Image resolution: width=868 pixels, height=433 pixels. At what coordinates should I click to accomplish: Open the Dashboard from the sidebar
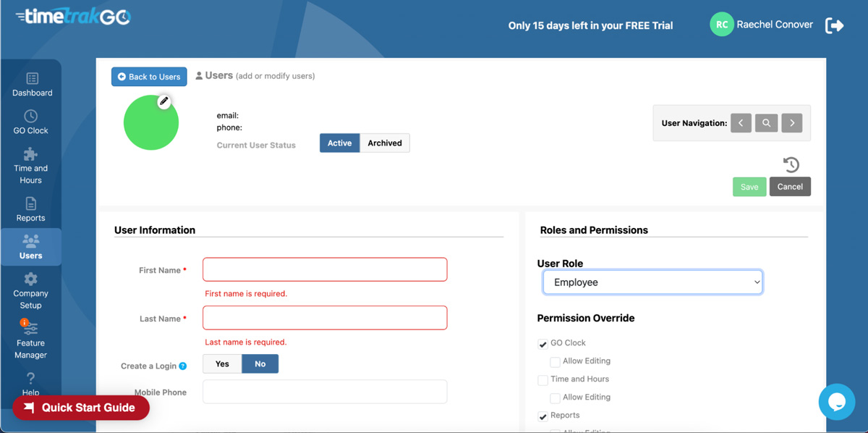coord(31,83)
